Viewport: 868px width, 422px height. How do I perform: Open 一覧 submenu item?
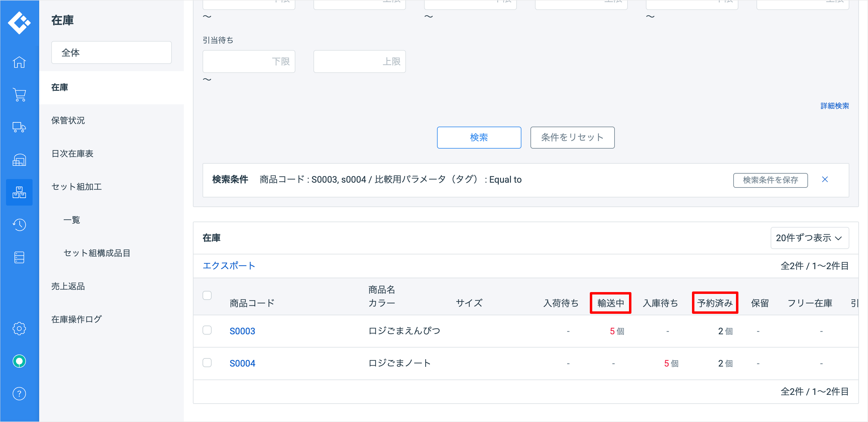tap(72, 220)
